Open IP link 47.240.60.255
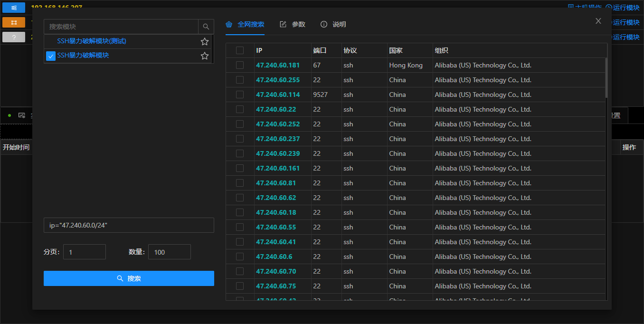This screenshot has width=644, height=324. click(278, 80)
